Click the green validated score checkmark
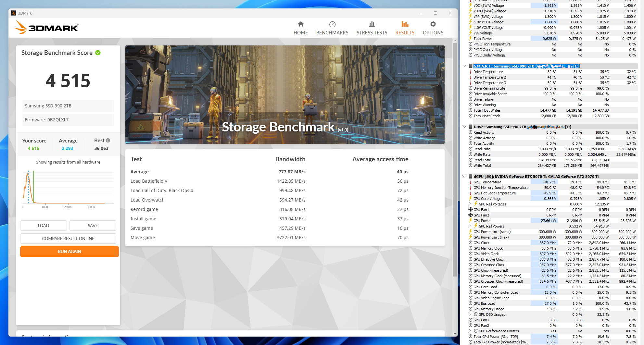This screenshot has width=644, height=345. [x=98, y=53]
